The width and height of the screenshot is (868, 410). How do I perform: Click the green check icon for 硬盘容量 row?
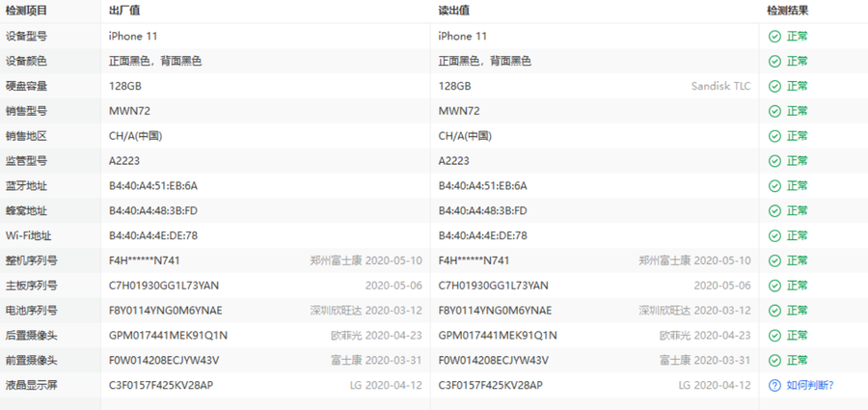point(774,87)
